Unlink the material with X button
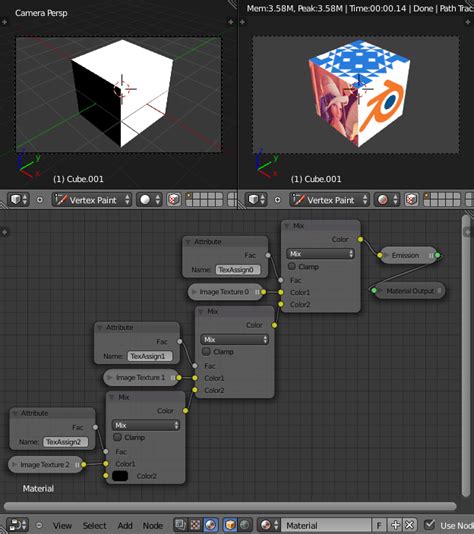Viewport: 474px width, 534px height. pos(409,525)
